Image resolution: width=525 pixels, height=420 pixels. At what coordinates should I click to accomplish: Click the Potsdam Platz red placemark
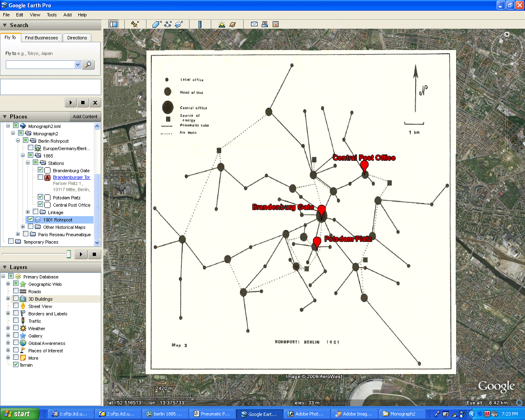[317, 242]
